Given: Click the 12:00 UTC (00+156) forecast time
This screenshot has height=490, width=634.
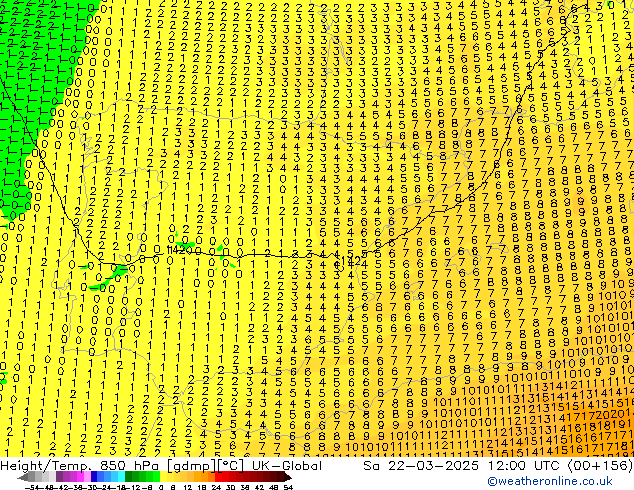Looking at the screenshot, I should 560,466.
